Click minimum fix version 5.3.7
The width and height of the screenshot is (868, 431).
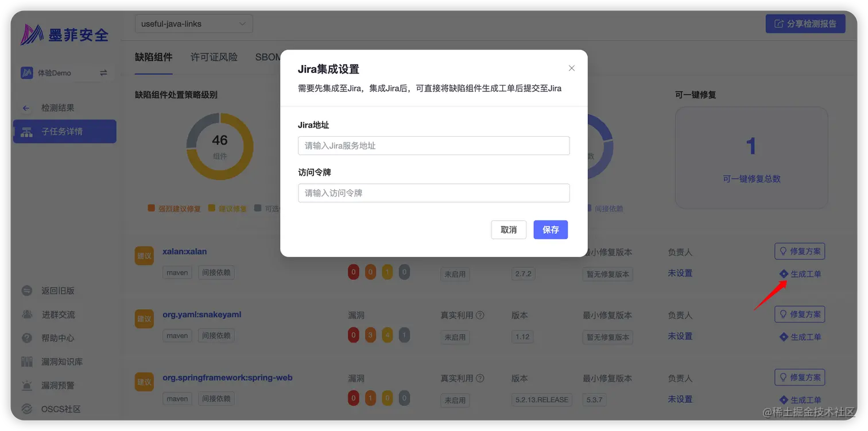pyautogui.click(x=595, y=399)
